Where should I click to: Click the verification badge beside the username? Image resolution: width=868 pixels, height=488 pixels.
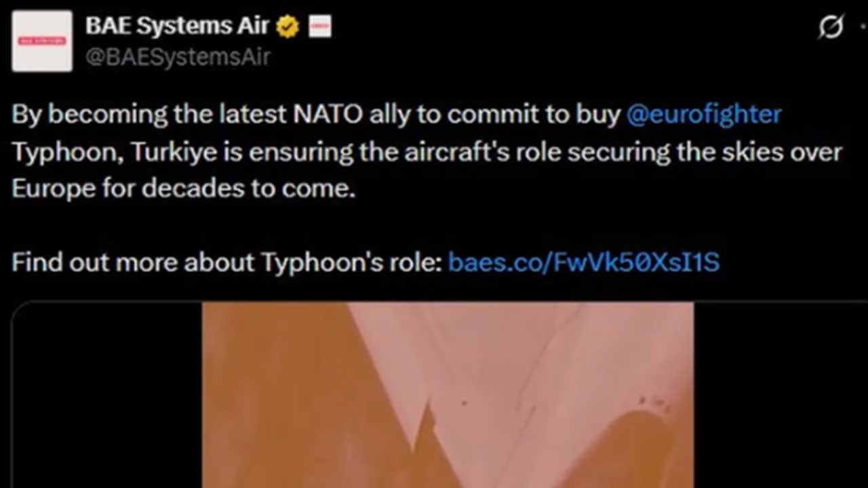[x=288, y=26]
